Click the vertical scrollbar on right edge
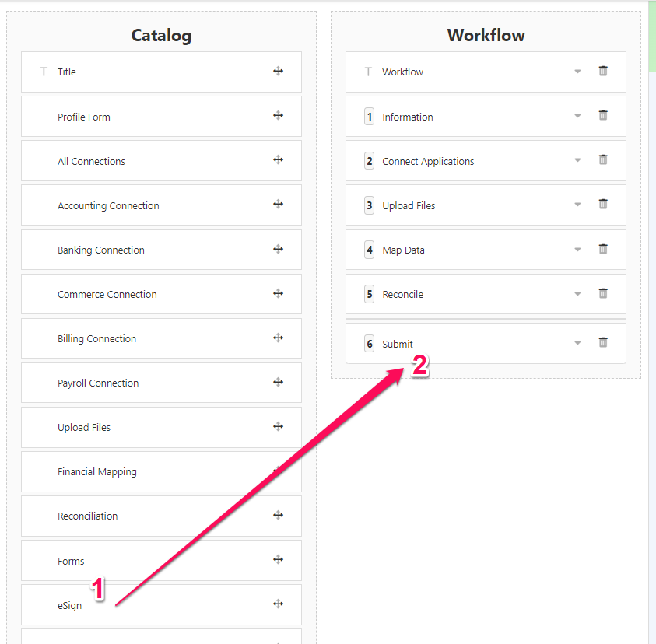 coord(652,36)
